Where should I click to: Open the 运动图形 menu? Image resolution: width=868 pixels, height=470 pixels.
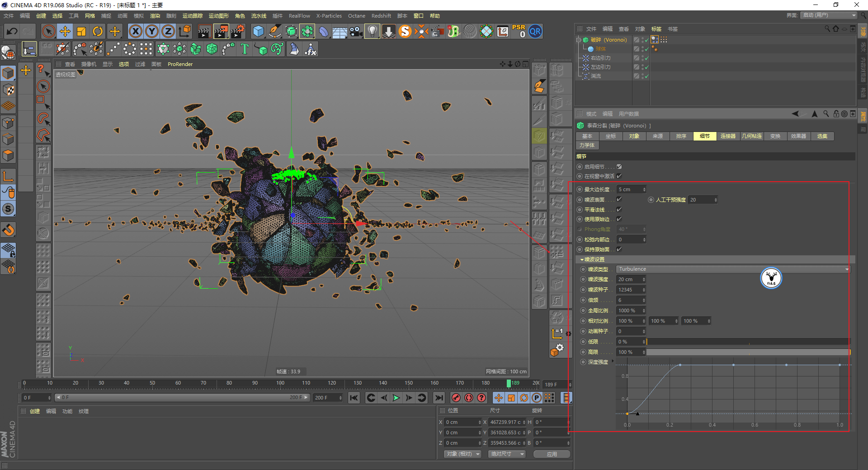pos(219,16)
